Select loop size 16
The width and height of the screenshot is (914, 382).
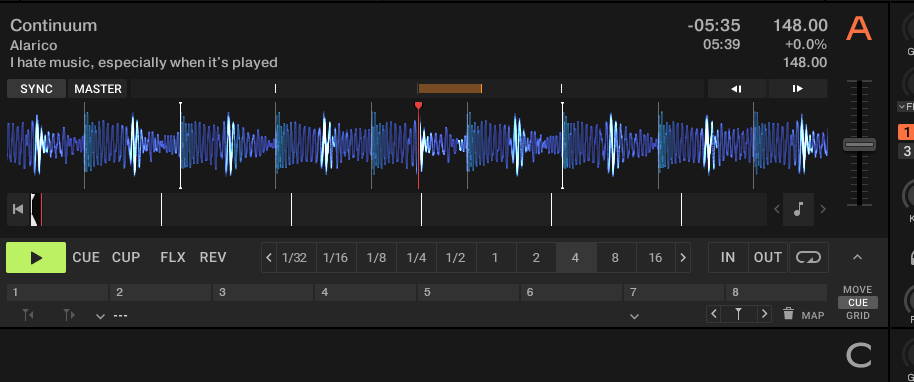click(x=656, y=258)
